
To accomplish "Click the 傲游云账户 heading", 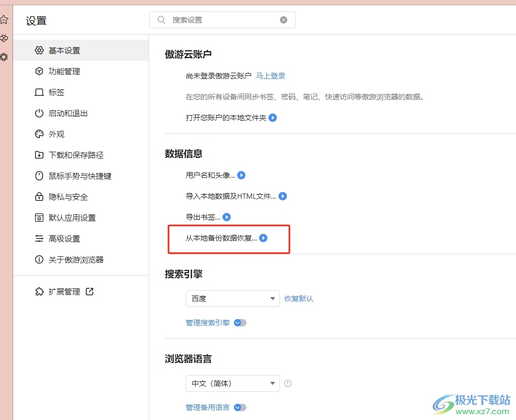I will [188, 54].
